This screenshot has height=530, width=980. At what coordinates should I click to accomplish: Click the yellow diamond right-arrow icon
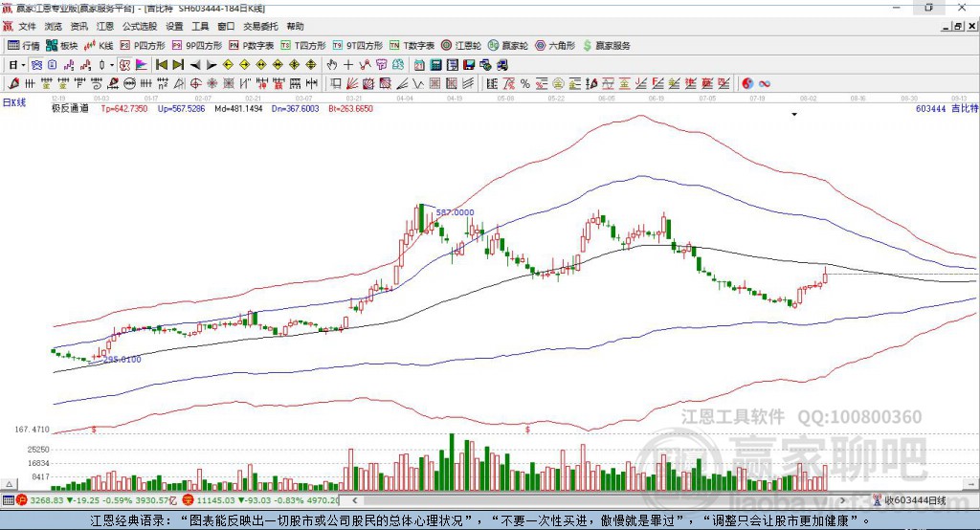[244, 65]
